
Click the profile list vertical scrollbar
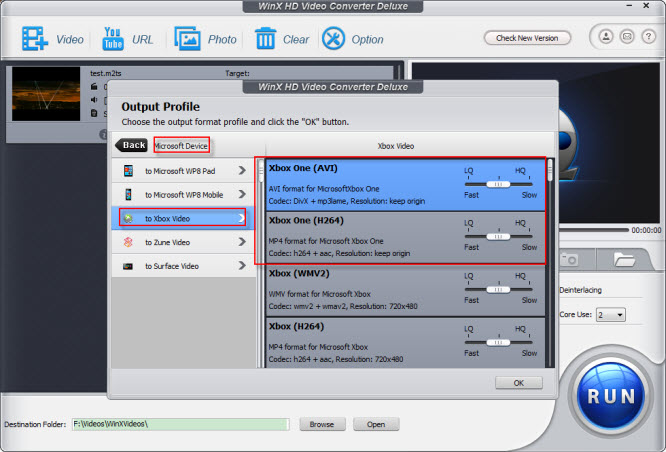tap(550, 263)
